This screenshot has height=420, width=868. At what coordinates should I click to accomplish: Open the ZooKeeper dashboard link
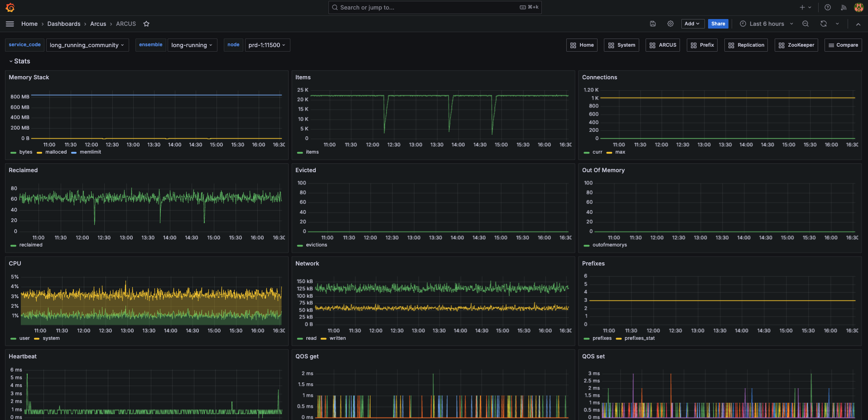796,45
